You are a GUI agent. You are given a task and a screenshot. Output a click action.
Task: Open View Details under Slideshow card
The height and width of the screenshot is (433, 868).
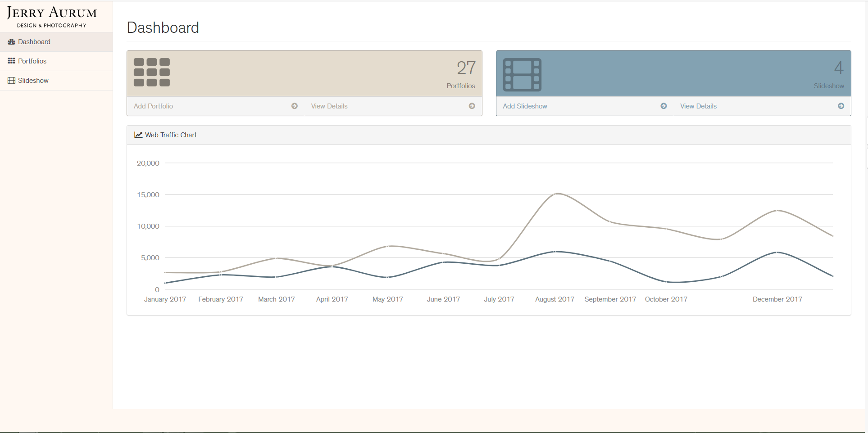(698, 106)
